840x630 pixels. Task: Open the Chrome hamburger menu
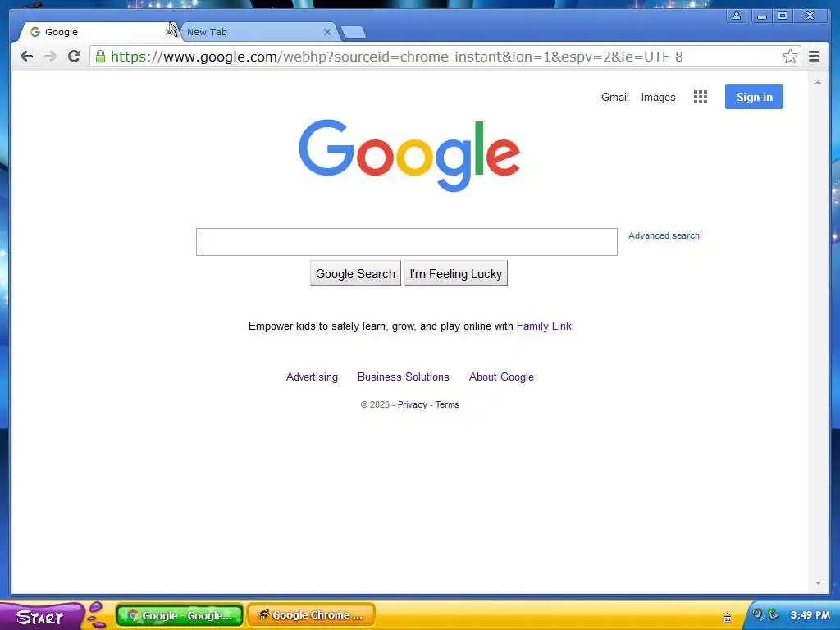click(x=814, y=57)
